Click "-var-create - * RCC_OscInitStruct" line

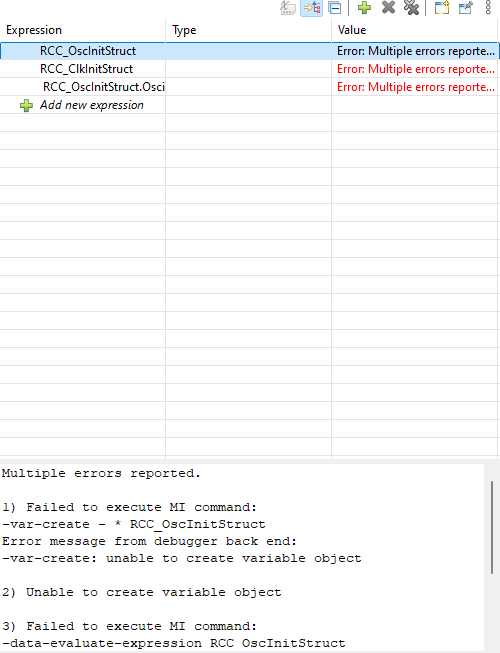pos(134,524)
